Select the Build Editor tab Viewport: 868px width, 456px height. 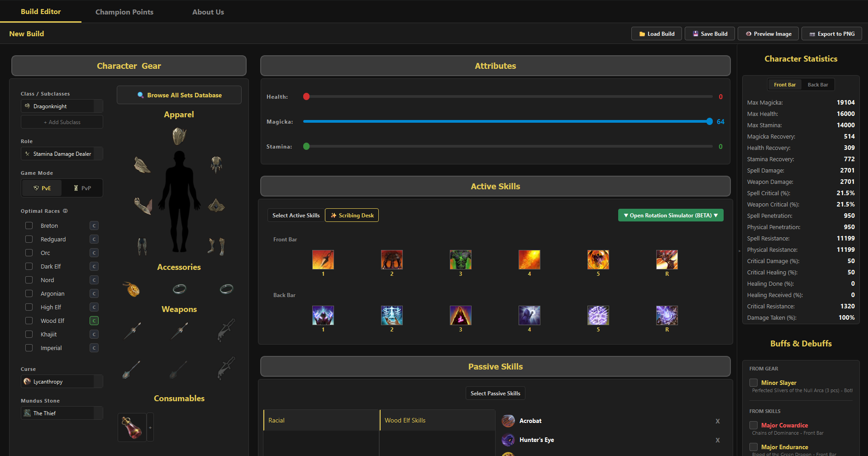coord(41,11)
